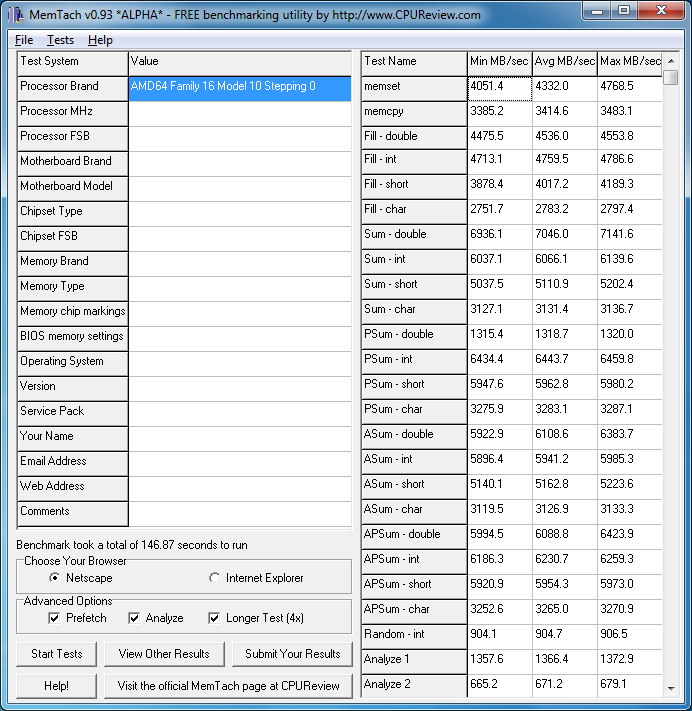The width and height of the screenshot is (692, 711).
Task: Select the Analyze 1 row label
Action: (414, 662)
